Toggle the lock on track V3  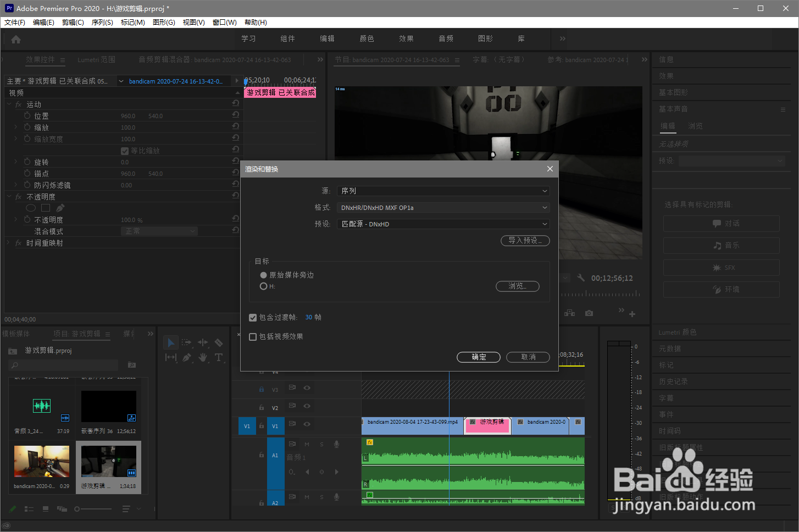(x=262, y=389)
